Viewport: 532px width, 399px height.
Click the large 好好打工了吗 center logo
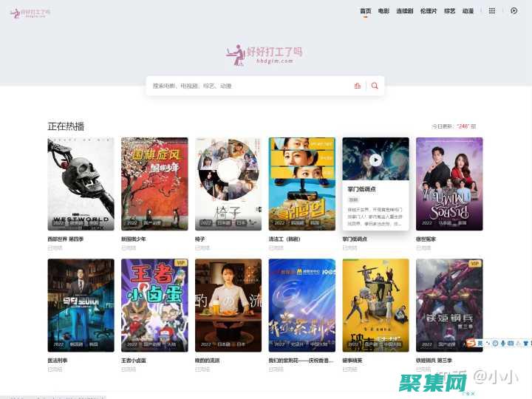pyautogui.click(x=265, y=55)
